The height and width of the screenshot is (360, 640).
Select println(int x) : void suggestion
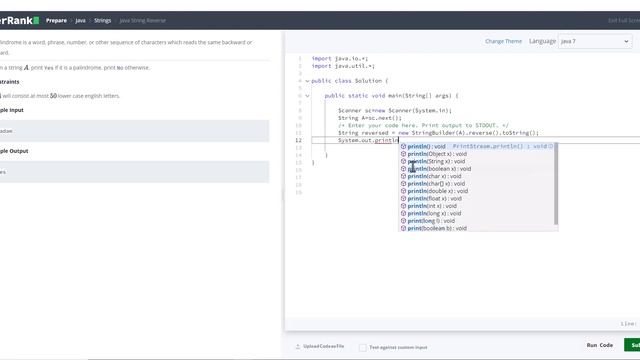click(476, 206)
